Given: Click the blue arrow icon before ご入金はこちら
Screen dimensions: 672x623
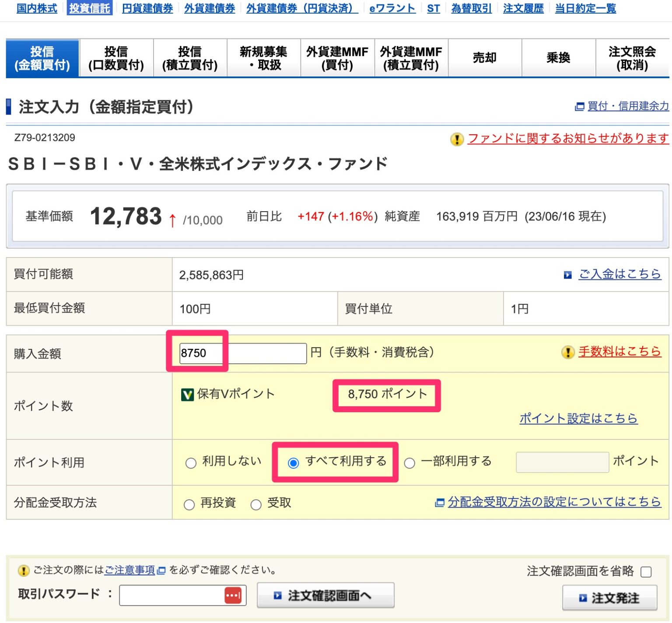Looking at the screenshot, I should click(x=567, y=275).
